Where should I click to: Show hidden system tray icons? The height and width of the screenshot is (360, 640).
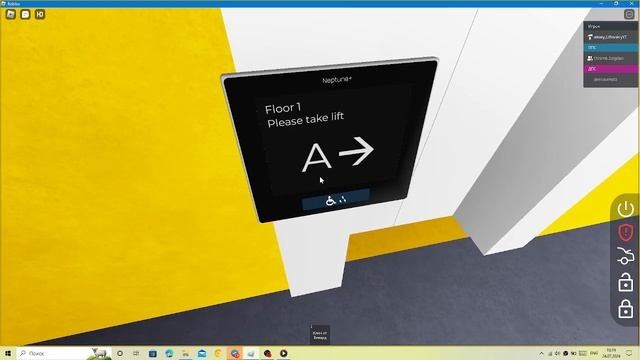(x=542, y=353)
